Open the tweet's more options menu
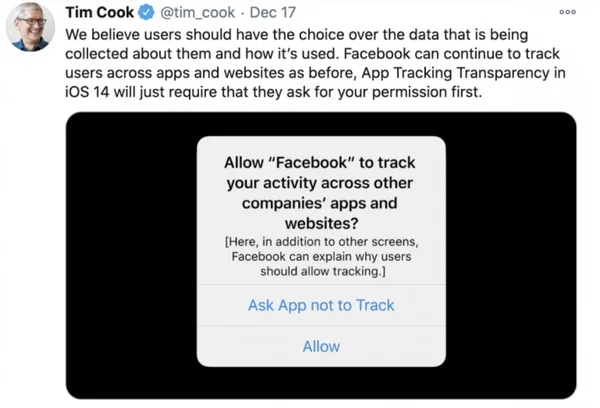Image resolution: width=600 pixels, height=408 pixels. coord(567,13)
